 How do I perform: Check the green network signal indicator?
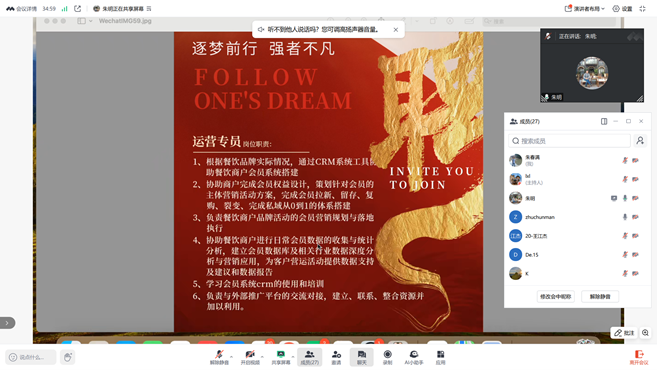[x=65, y=8]
